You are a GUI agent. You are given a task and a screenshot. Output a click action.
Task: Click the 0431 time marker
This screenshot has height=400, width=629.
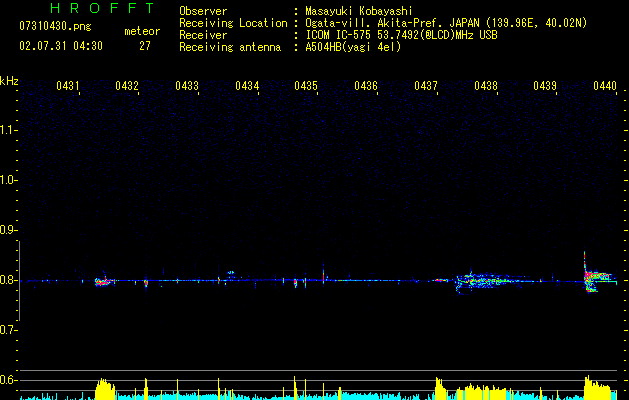tap(67, 86)
